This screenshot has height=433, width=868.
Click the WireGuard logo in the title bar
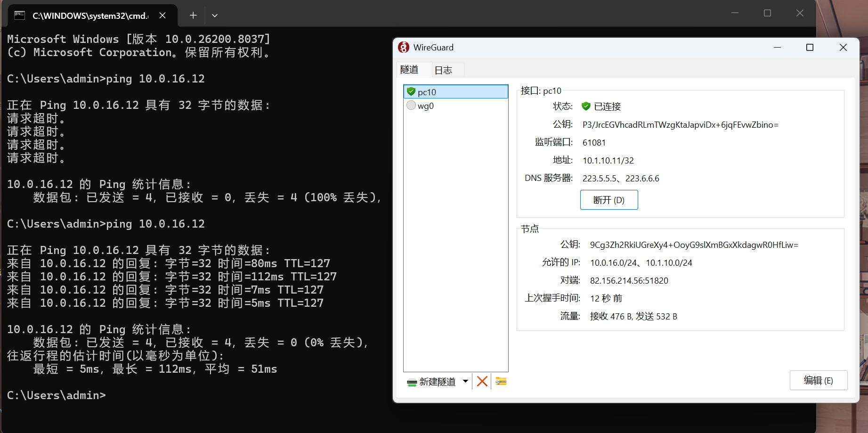[404, 47]
